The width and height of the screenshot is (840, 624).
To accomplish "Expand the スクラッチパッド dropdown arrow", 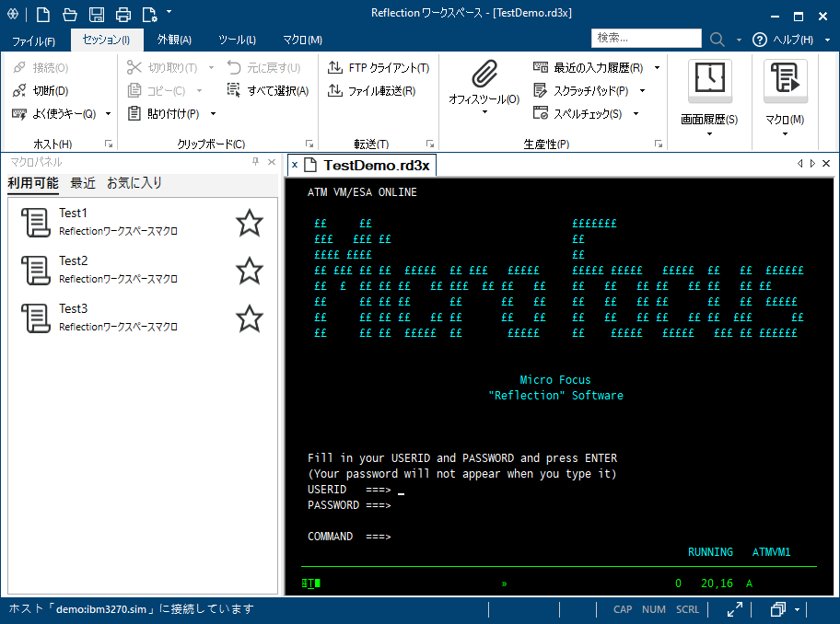I will (642, 90).
